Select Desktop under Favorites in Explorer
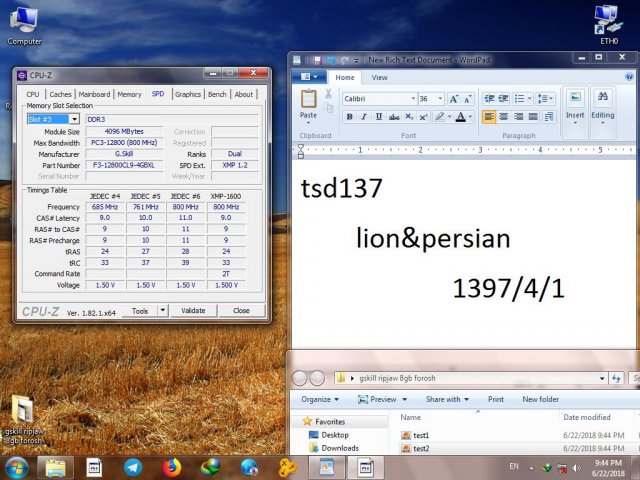Screen dimensions: 640x480 coord(335,435)
